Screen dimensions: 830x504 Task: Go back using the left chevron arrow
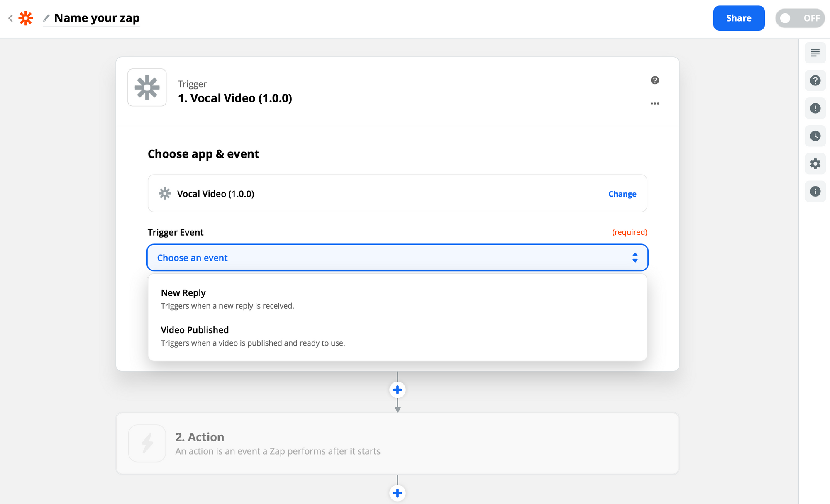(11, 18)
